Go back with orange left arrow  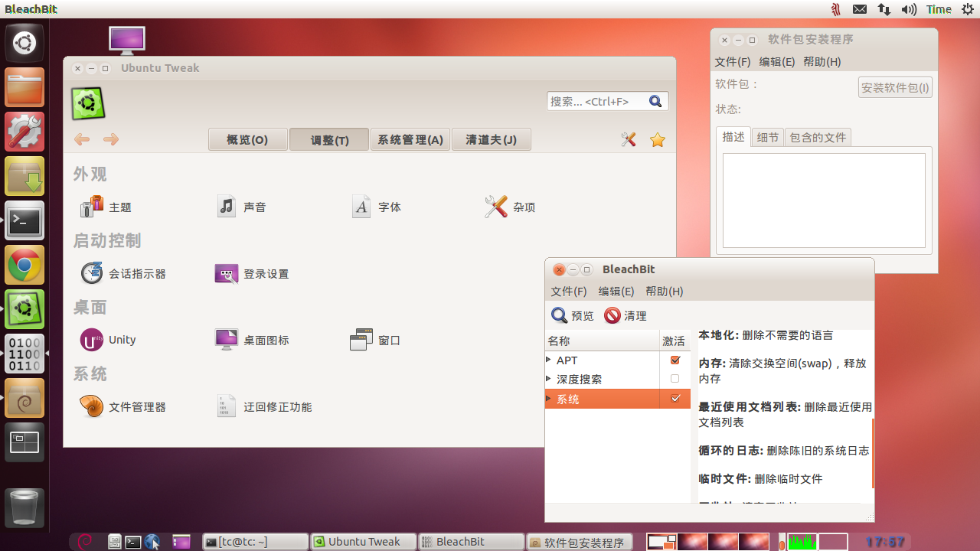[x=82, y=139]
